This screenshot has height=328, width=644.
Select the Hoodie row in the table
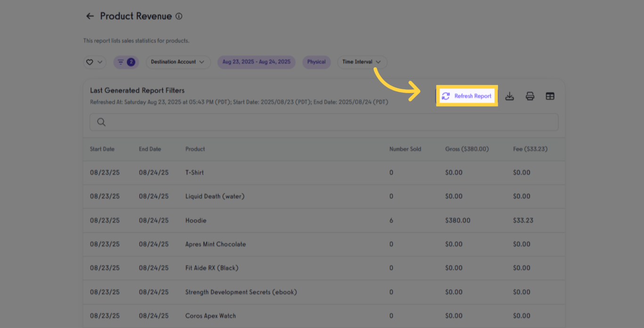[283, 220]
